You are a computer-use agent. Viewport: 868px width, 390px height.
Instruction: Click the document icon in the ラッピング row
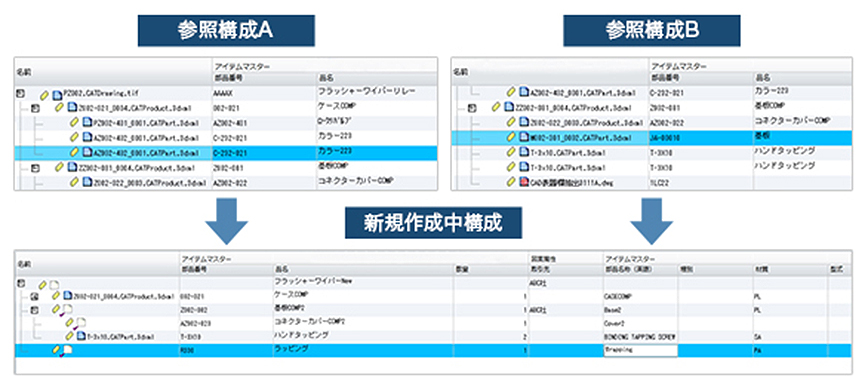(x=68, y=350)
